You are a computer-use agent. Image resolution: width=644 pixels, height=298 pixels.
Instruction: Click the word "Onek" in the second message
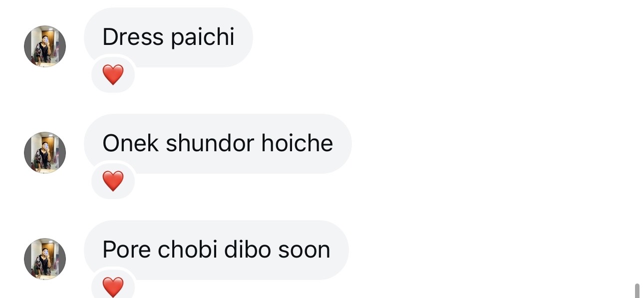[130, 144]
